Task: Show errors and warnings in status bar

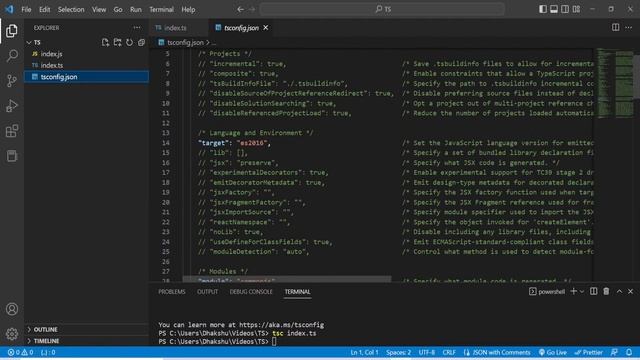Action: [20, 352]
